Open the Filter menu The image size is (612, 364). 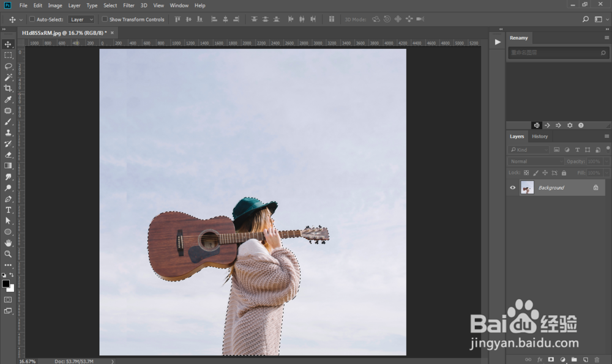click(x=129, y=6)
